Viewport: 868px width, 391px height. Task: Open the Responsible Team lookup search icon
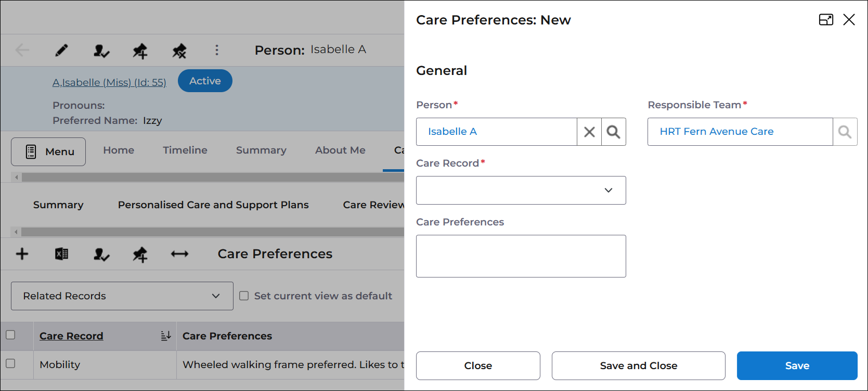[x=845, y=132]
